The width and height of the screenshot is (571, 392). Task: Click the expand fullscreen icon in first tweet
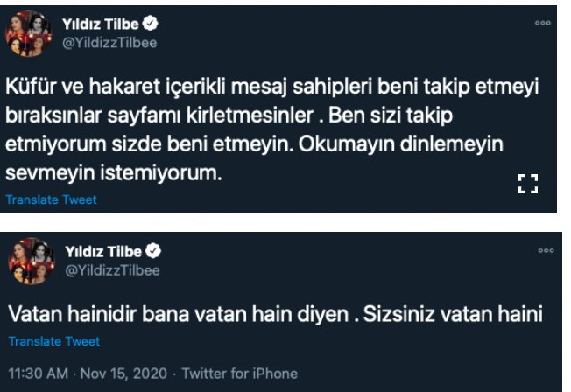(x=527, y=183)
